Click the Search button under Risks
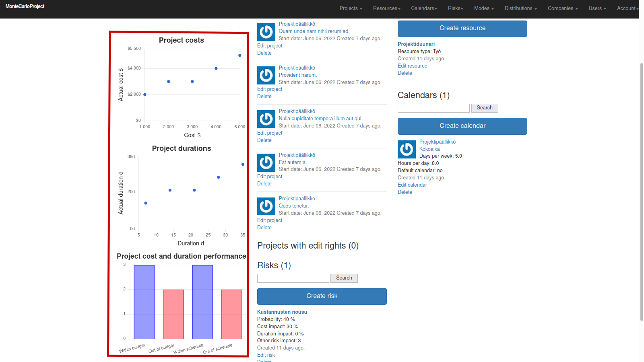This screenshot has height=362, width=644. (344, 278)
